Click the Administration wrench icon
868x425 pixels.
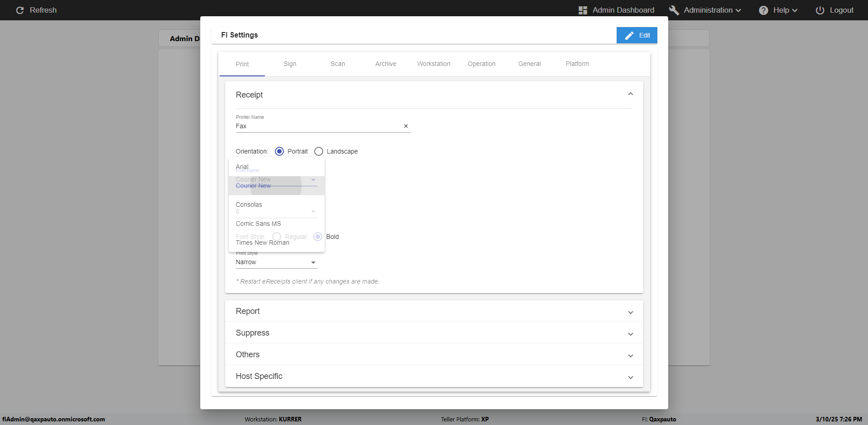(674, 10)
